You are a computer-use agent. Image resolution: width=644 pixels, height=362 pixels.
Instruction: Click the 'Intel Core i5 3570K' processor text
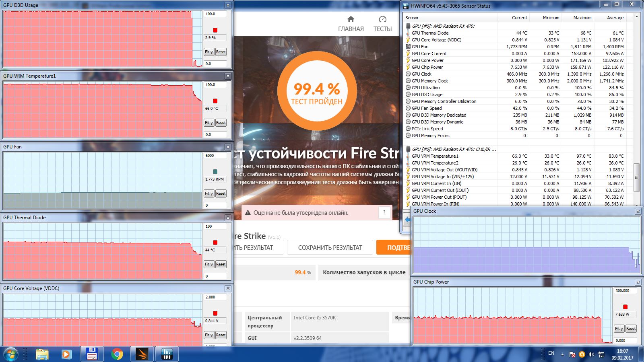pyautogui.click(x=315, y=318)
